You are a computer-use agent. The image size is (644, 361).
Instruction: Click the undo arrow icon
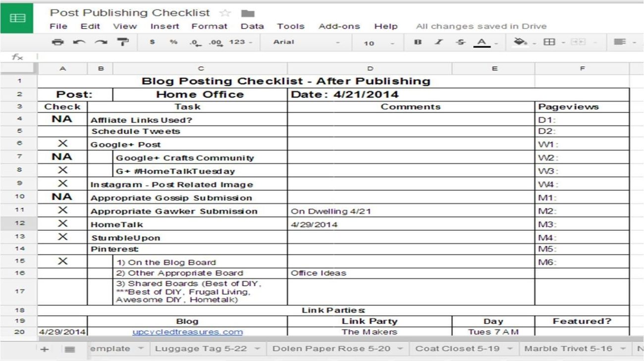click(79, 43)
